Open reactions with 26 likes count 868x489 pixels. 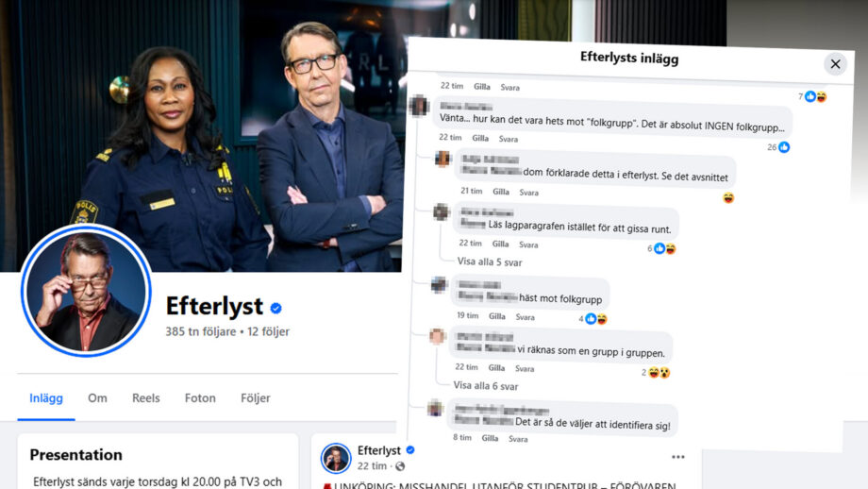coord(778,147)
